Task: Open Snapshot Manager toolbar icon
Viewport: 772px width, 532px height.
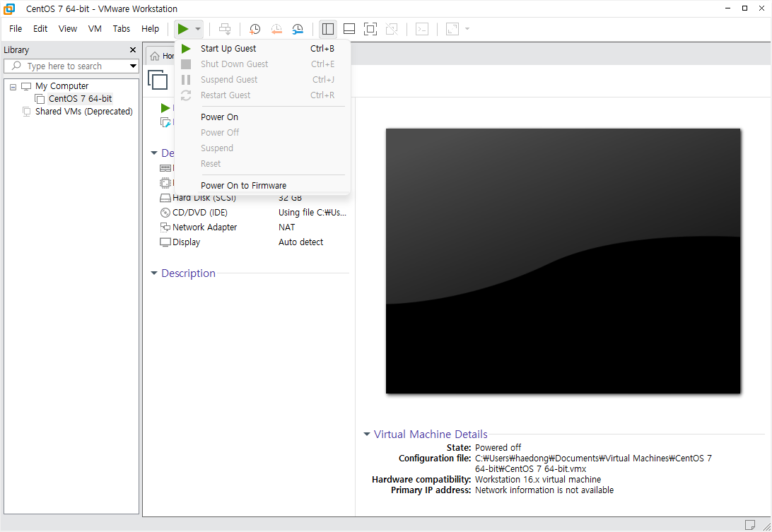Action: coord(298,29)
